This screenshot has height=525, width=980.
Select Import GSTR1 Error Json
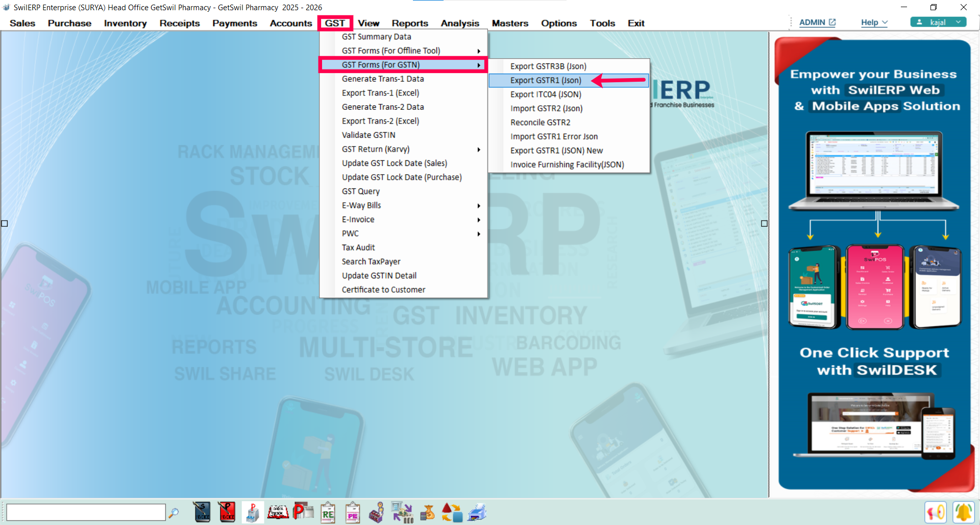coord(569,136)
